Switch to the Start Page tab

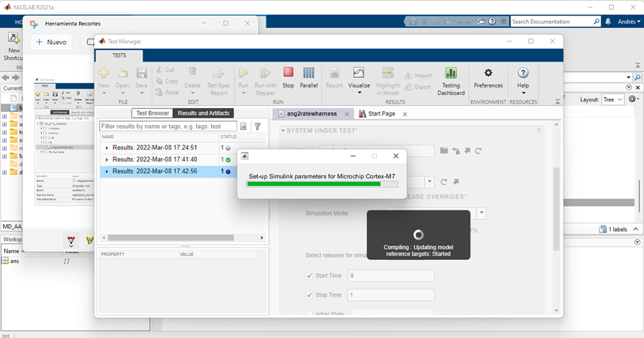381,113
